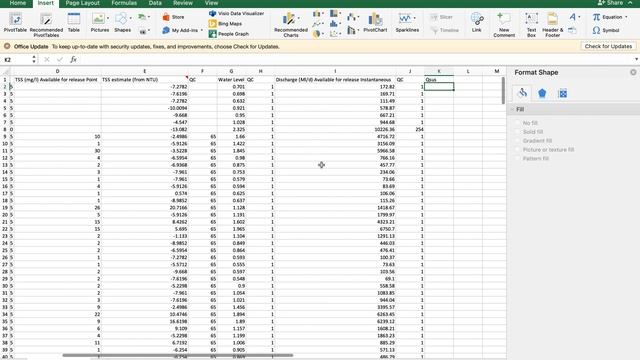Click the Pictures icon
The width and height of the screenshot is (640, 360).
pos(98,19)
